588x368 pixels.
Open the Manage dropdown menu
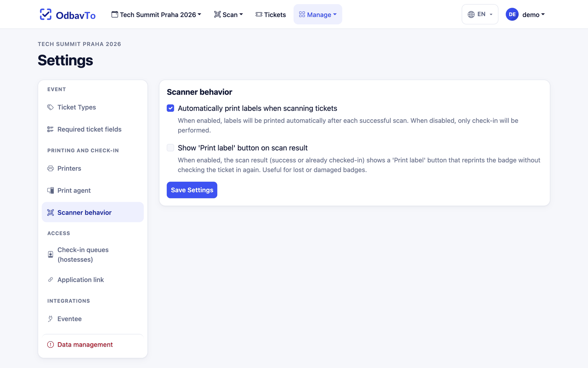click(x=318, y=14)
